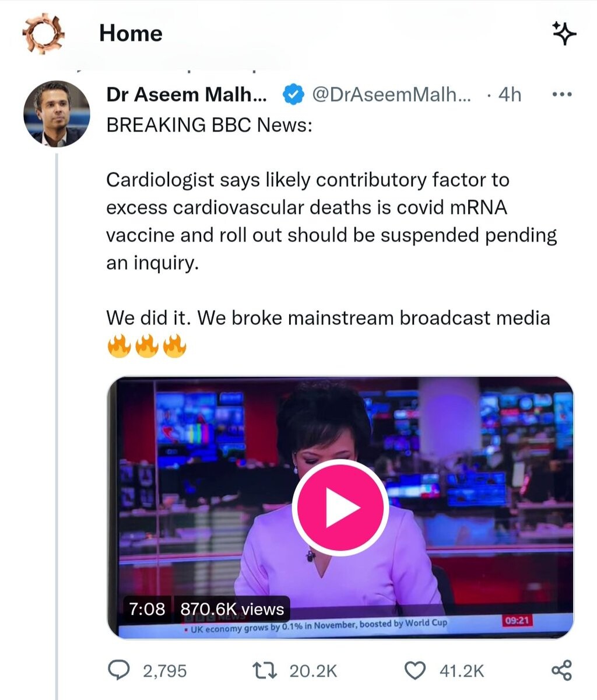Tap the 41.2K likes count
597x700 pixels.
462,671
